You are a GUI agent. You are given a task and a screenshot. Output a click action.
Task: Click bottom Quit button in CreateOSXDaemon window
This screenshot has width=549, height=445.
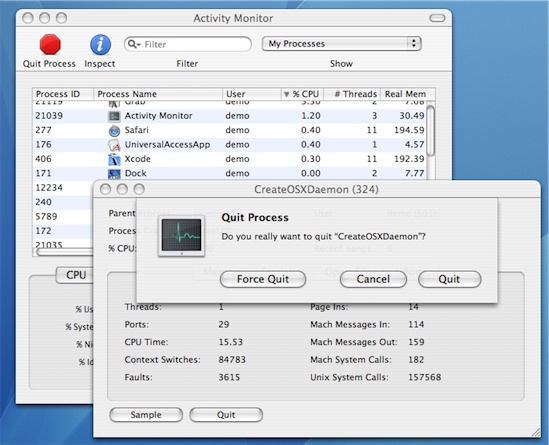click(x=226, y=415)
